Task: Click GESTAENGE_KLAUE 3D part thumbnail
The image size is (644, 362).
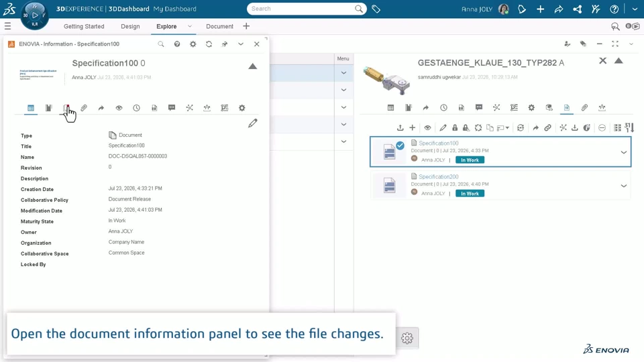Action: pyautogui.click(x=387, y=80)
